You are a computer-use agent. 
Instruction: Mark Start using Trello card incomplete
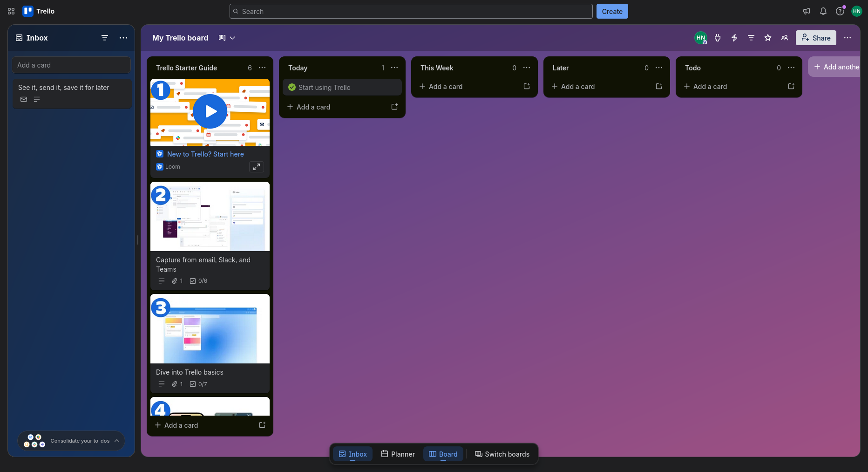tap(292, 87)
